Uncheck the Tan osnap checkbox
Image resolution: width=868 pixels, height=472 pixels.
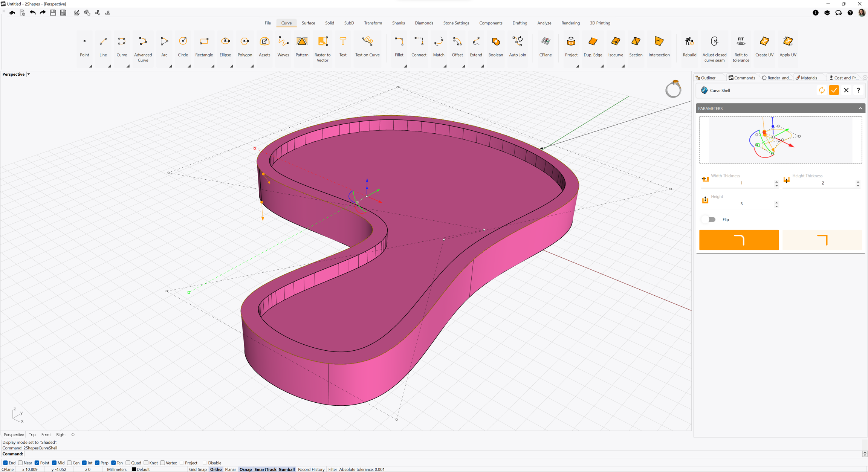pos(113,463)
